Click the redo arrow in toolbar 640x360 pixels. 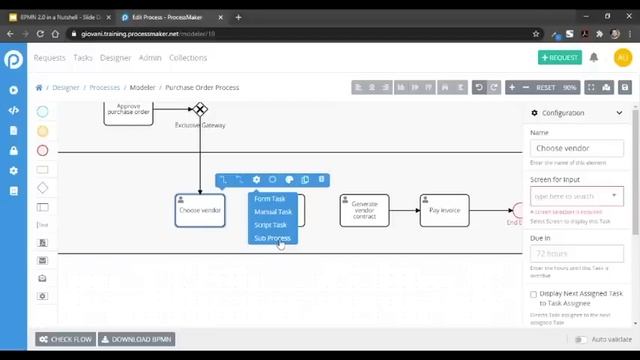click(x=494, y=87)
